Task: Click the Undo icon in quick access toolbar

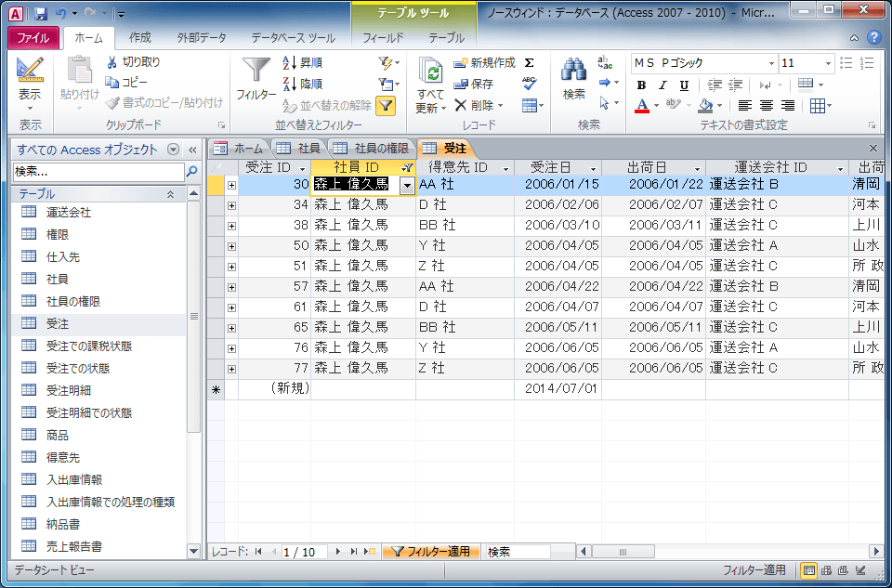Action: (61, 14)
